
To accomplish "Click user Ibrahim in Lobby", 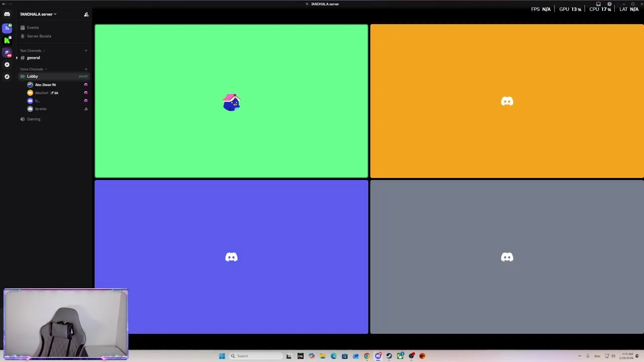I will click(40, 109).
